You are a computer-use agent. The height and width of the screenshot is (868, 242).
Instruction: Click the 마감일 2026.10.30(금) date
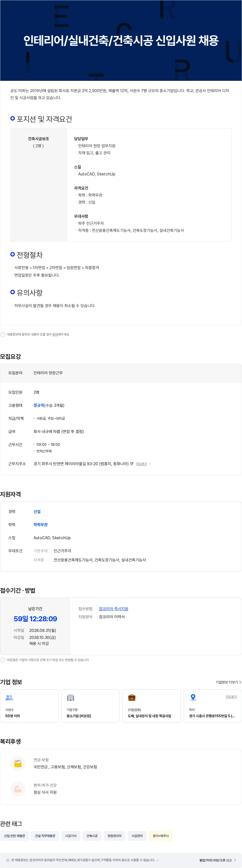pyautogui.click(x=43, y=637)
